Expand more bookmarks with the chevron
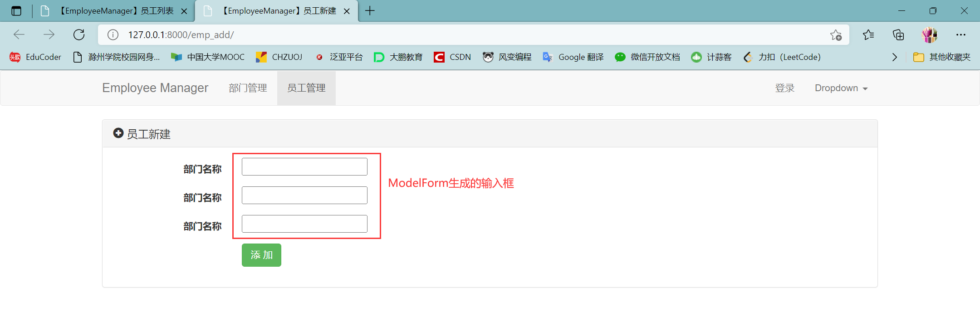Viewport: 980px width, 327px height. 894,57
